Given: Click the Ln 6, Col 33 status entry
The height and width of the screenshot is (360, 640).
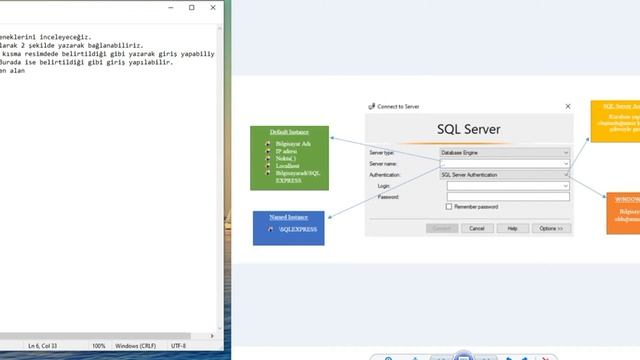Looking at the screenshot, I should click(42, 346).
